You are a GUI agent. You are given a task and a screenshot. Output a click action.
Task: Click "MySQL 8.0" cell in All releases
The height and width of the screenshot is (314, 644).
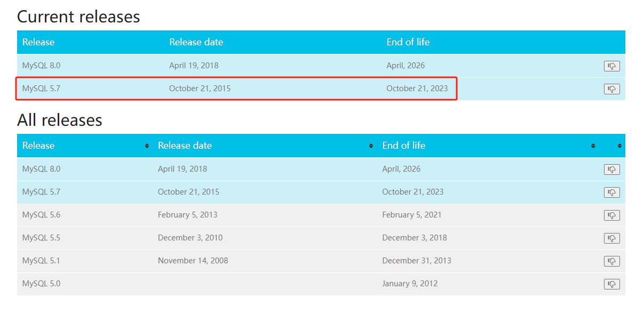point(41,169)
